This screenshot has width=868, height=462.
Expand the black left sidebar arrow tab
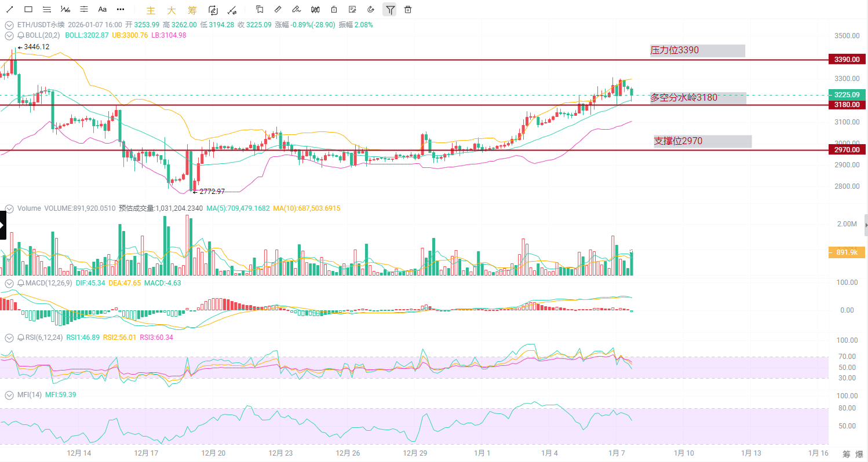tap(2, 225)
